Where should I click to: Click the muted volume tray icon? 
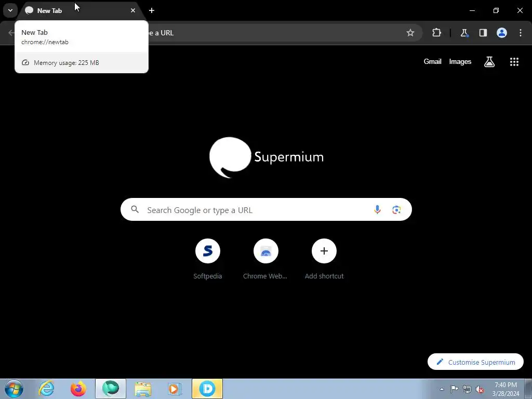click(x=480, y=390)
